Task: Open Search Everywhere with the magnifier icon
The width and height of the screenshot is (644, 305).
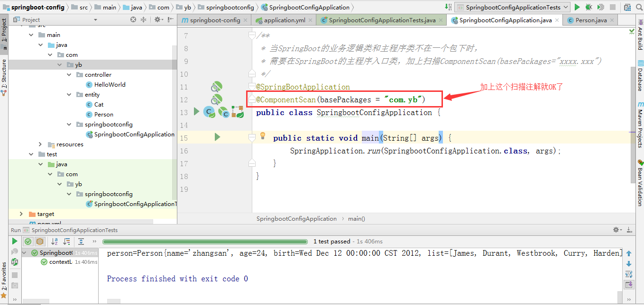Action: click(639, 8)
